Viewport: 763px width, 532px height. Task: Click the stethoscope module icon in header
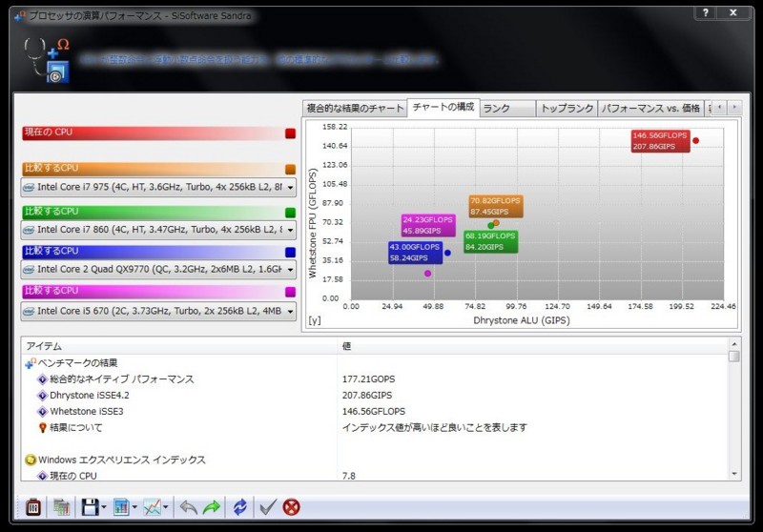click(x=47, y=61)
